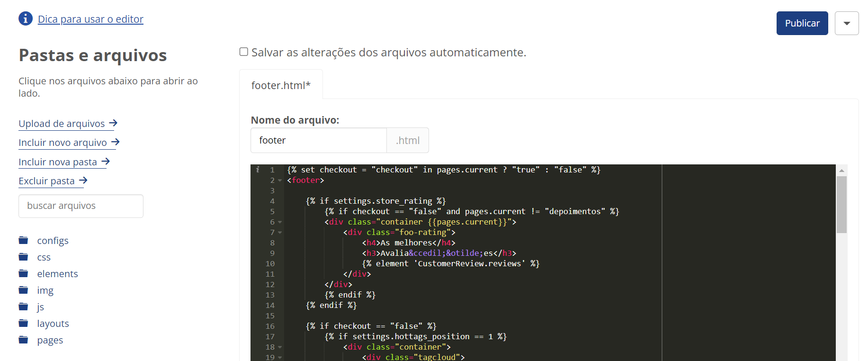Collapse code fold at line 6
Screen dimensions: 868x361
[x=280, y=222]
